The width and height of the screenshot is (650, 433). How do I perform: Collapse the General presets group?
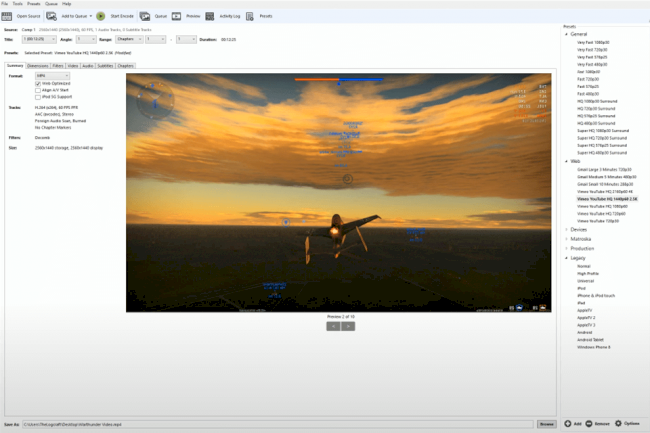pos(566,34)
